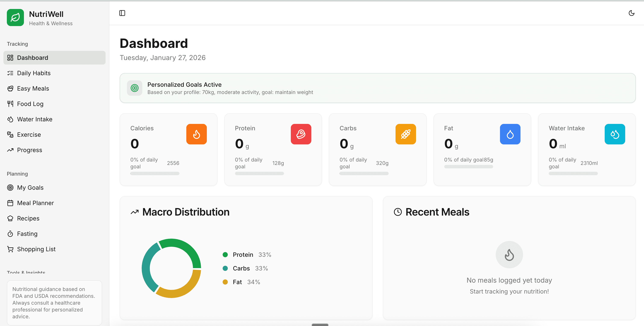Click the Calories daily goal progress bar

click(154, 173)
